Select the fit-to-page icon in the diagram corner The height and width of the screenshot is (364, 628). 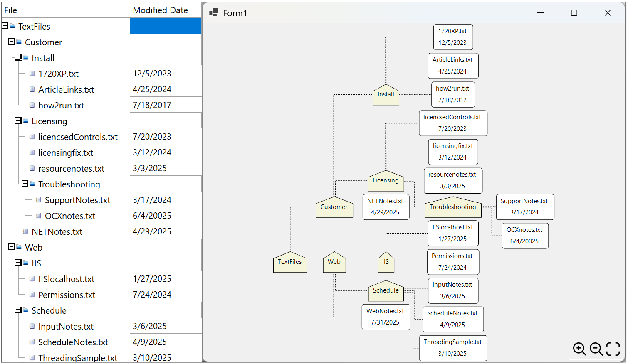(x=613, y=349)
